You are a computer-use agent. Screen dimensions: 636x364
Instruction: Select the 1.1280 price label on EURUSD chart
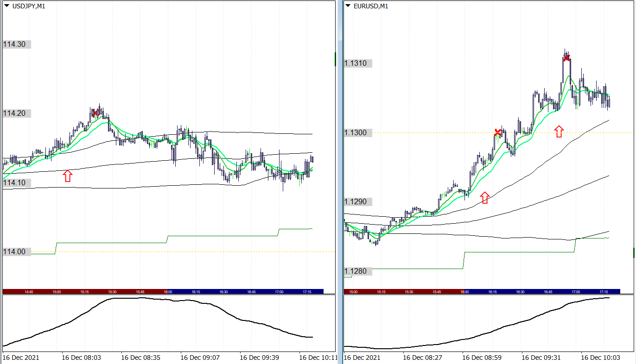(x=358, y=271)
